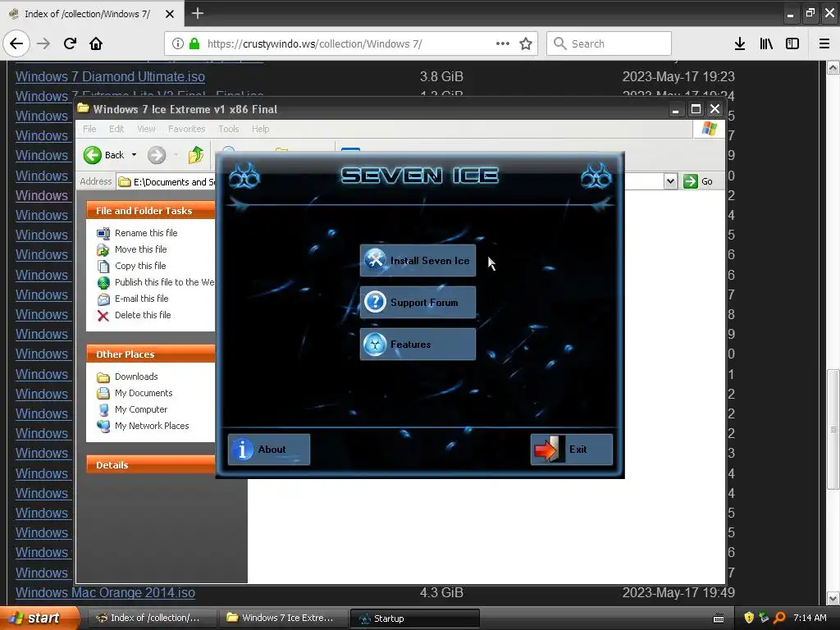The height and width of the screenshot is (630, 840).
Task: Click the 7:14 AM taskbar clock
Action: (810, 619)
